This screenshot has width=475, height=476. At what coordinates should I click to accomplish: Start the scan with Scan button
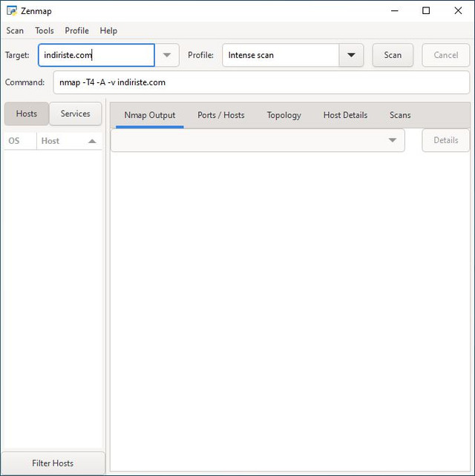pos(393,56)
